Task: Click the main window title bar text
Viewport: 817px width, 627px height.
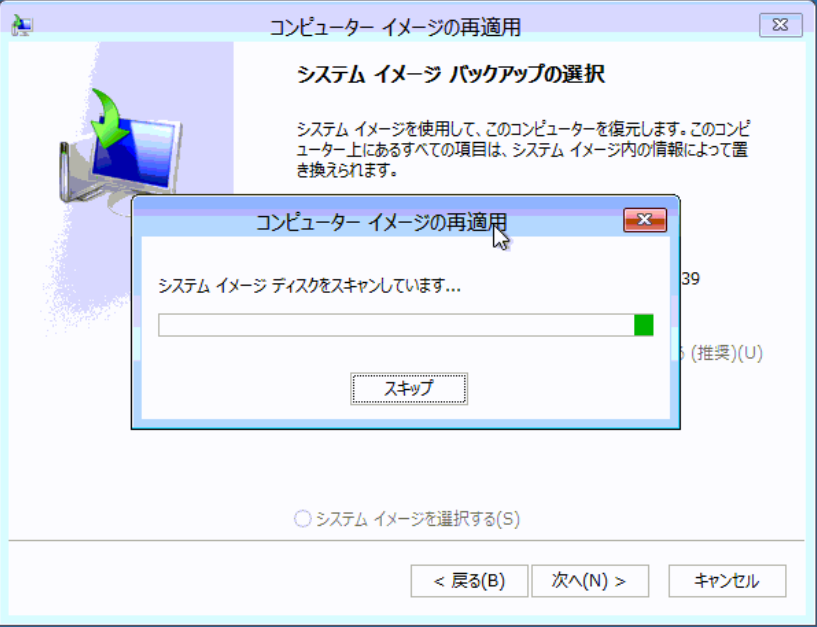Action: [x=395, y=27]
